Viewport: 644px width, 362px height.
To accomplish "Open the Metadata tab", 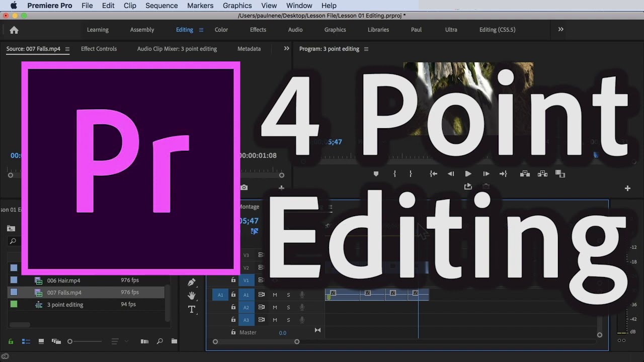I will point(249,49).
